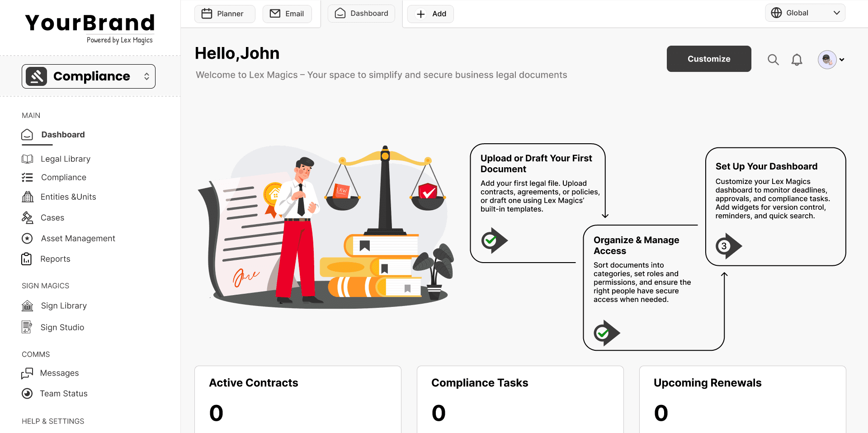Click the Dashboard home icon in sidebar
This screenshot has height=433, width=868.
tap(27, 135)
